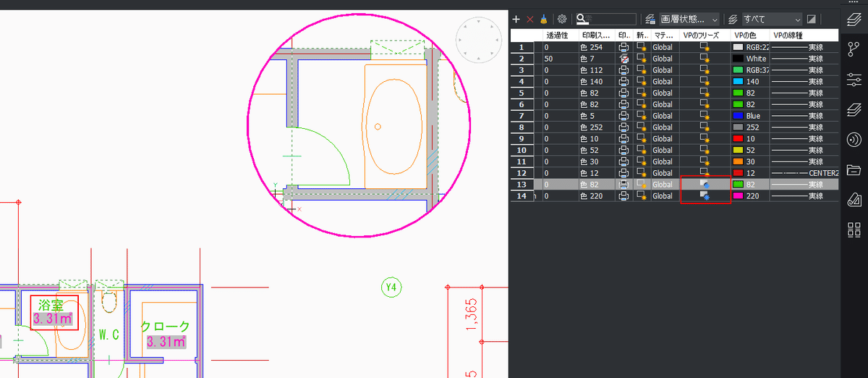
Task: Toggle new viewport freeze for row 10
Action: click(x=642, y=150)
